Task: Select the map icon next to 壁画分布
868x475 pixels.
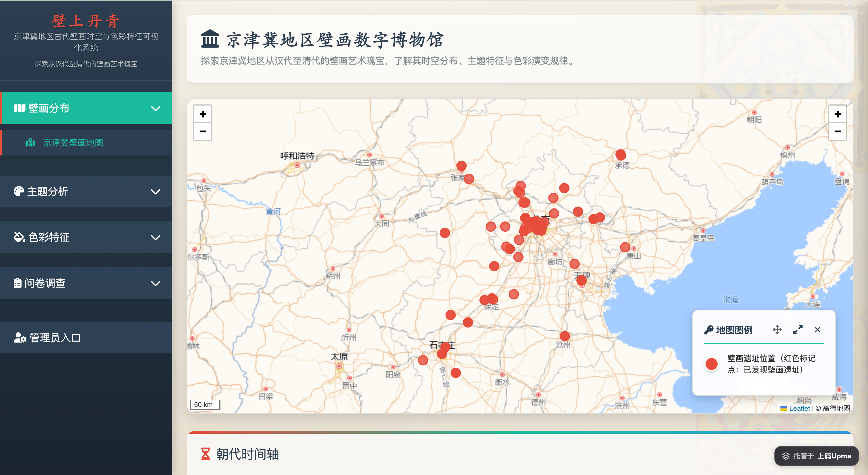Action: [x=19, y=108]
